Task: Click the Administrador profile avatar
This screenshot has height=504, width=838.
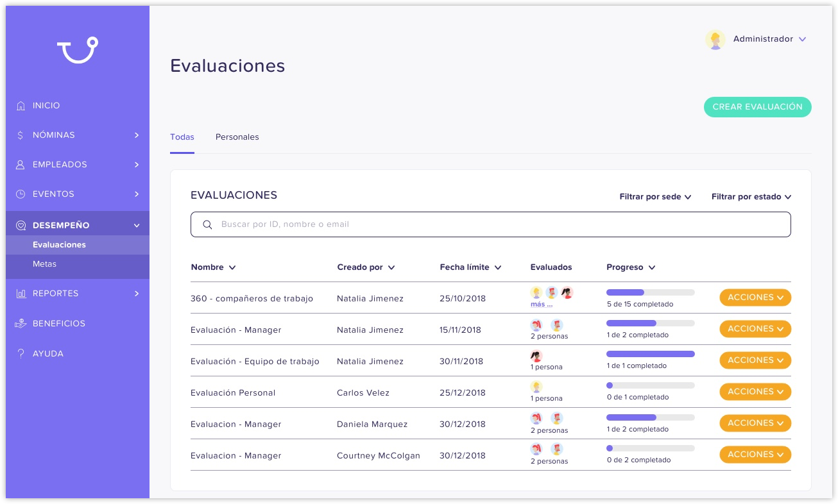Action: coord(715,40)
